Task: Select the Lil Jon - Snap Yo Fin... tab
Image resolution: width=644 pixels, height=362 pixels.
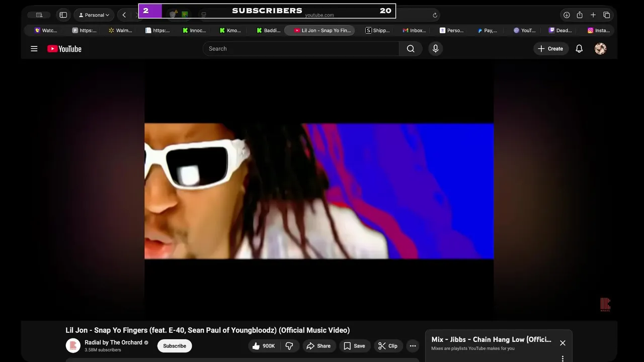Action: [320, 31]
